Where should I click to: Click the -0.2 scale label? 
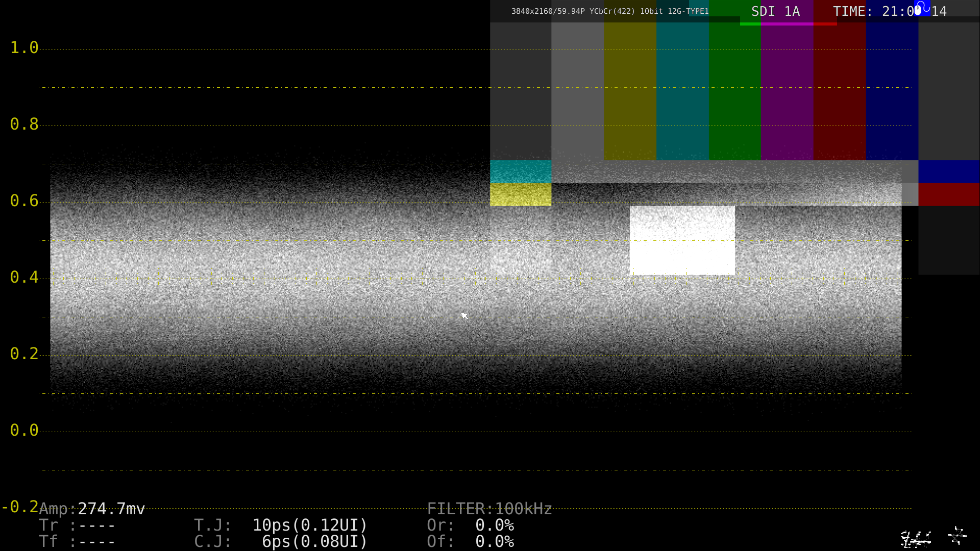(20, 507)
